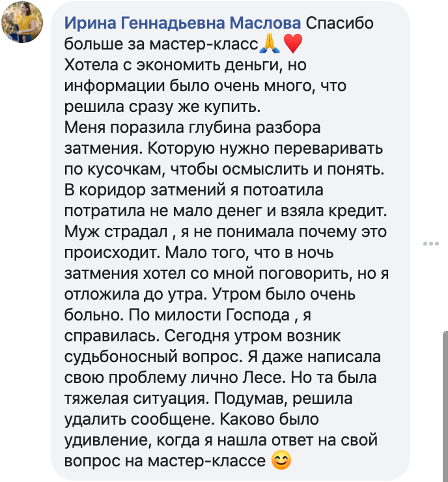Image resolution: width=448 pixels, height=482 pixels.
Task: Click the smiling face emoji at comment end
Action: click(x=281, y=461)
